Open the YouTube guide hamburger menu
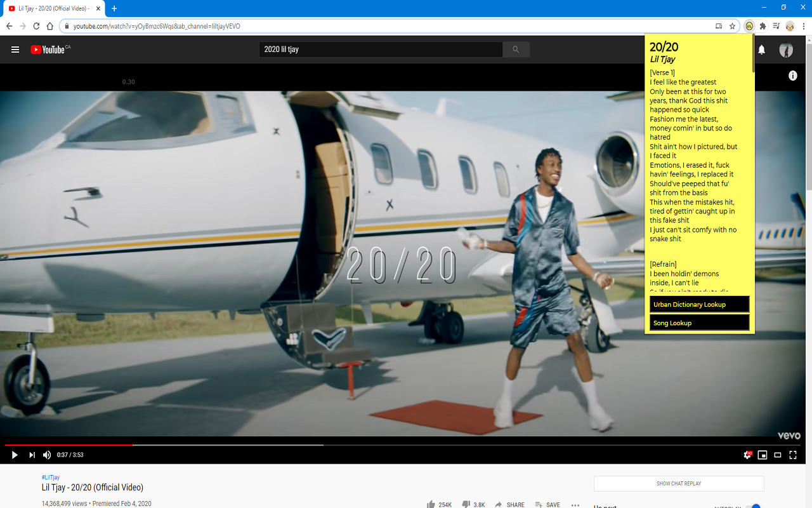 click(x=15, y=50)
